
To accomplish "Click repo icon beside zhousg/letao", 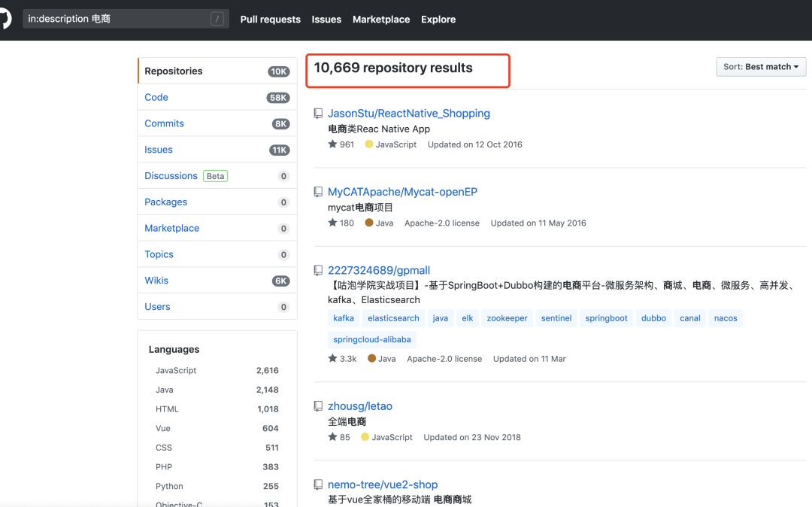I will pos(318,406).
